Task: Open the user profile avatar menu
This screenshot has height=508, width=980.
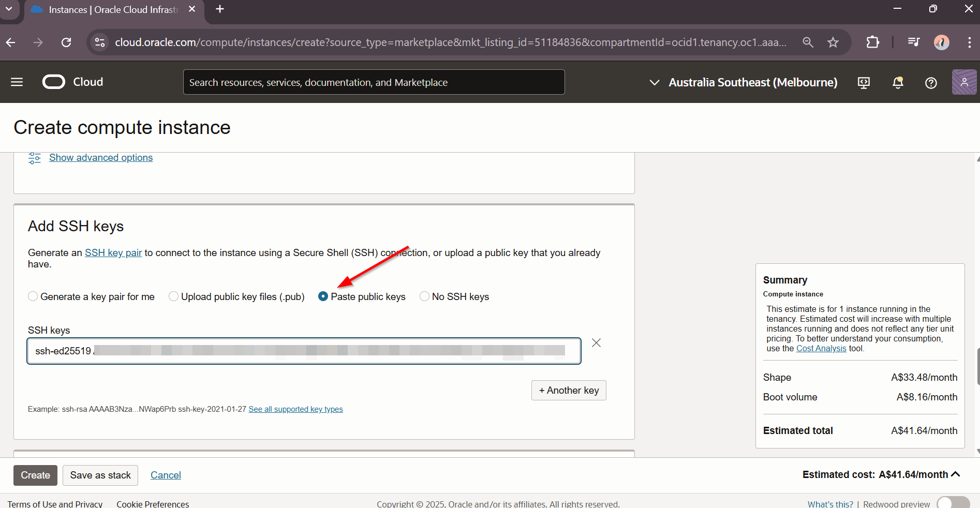Action: [963, 82]
